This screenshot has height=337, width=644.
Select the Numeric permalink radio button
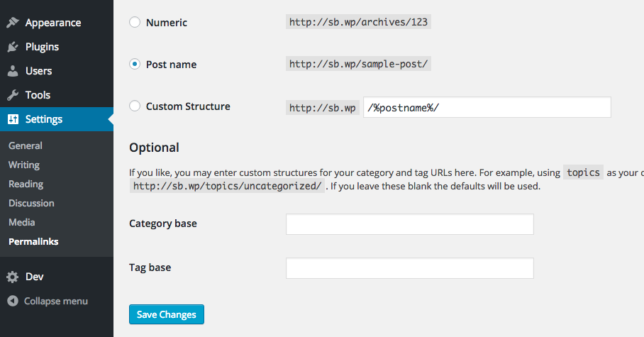pos(135,22)
